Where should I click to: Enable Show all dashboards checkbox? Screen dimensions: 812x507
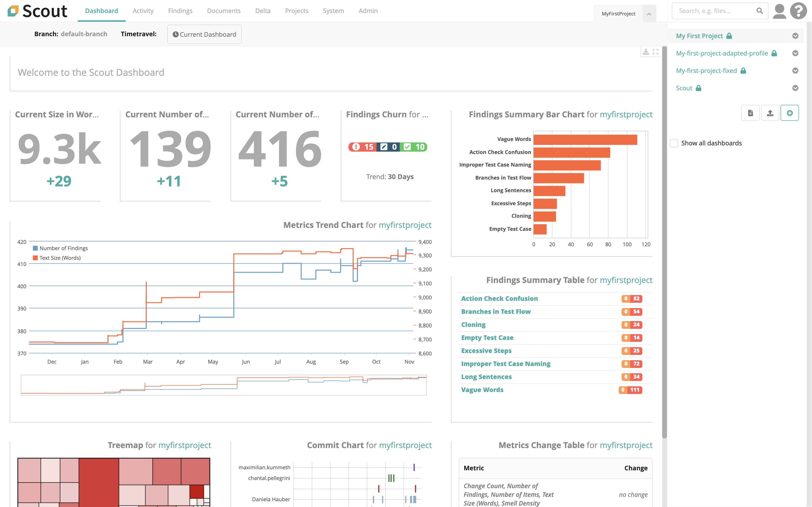click(674, 143)
